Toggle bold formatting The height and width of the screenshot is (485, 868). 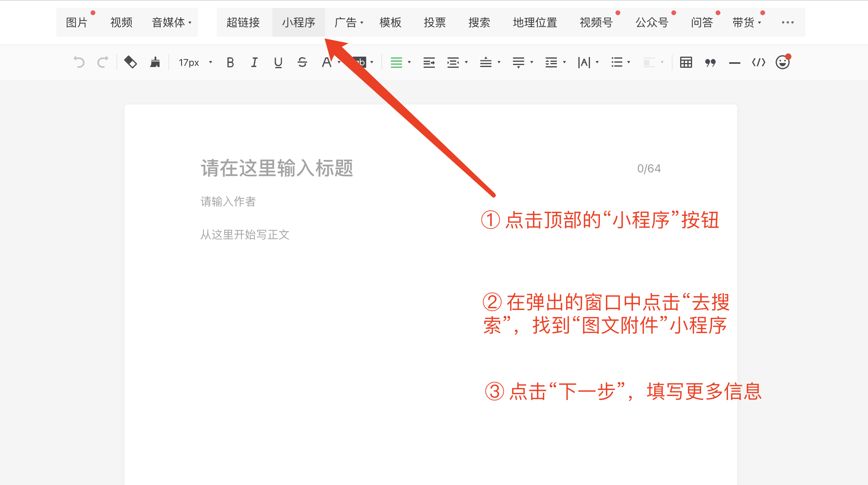coord(230,63)
